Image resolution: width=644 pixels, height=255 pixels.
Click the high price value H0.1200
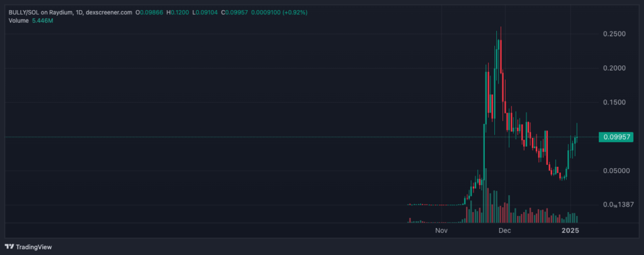(177, 13)
